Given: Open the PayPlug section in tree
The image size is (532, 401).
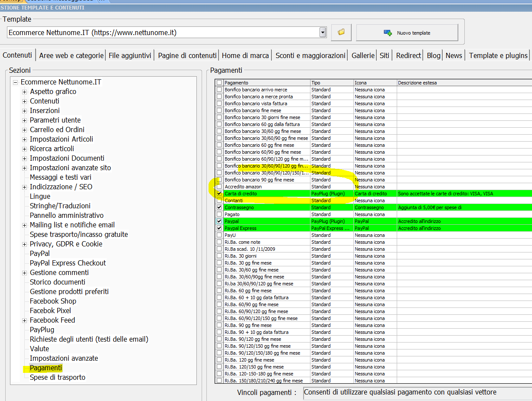Looking at the screenshot, I should click(x=42, y=330).
